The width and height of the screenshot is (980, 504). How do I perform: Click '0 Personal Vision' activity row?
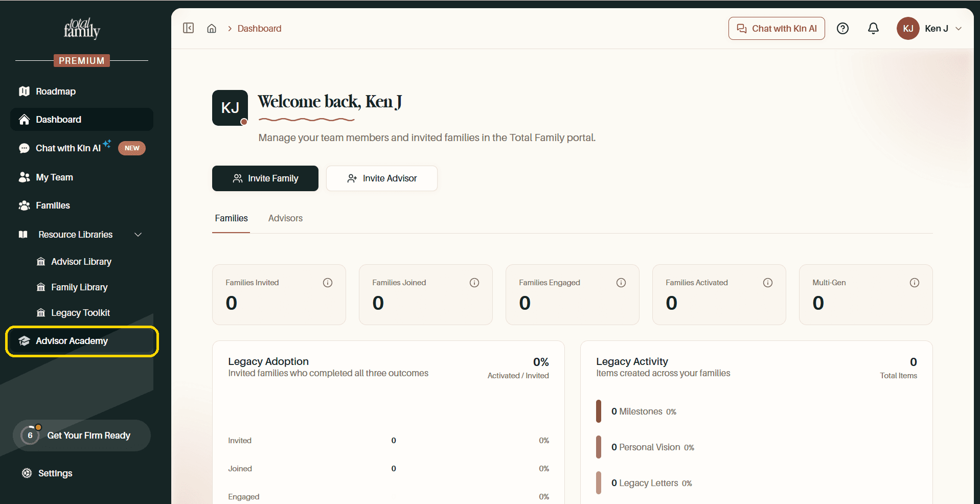[653, 447]
